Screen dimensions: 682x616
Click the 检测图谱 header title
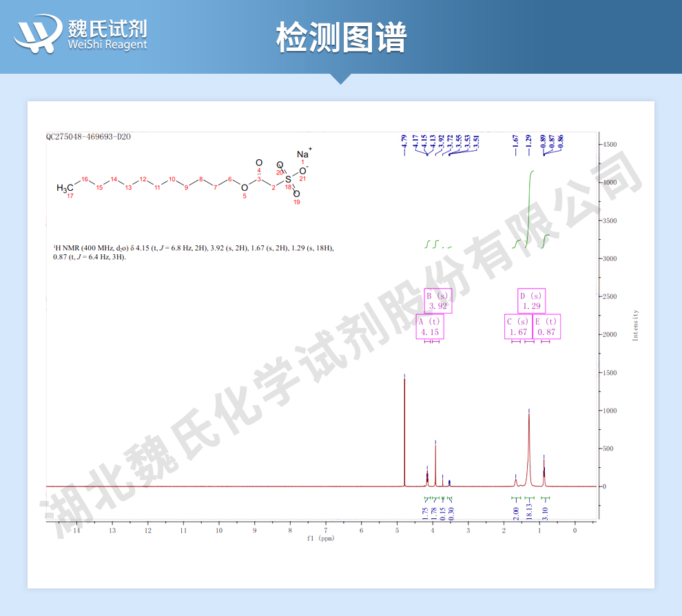click(x=341, y=37)
